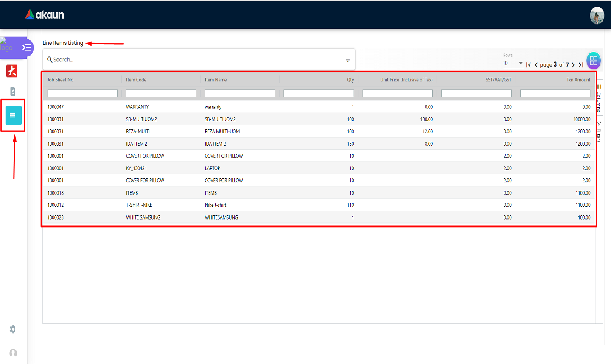
Task: Click the search magnifier icon
Action: coord(50,60)
